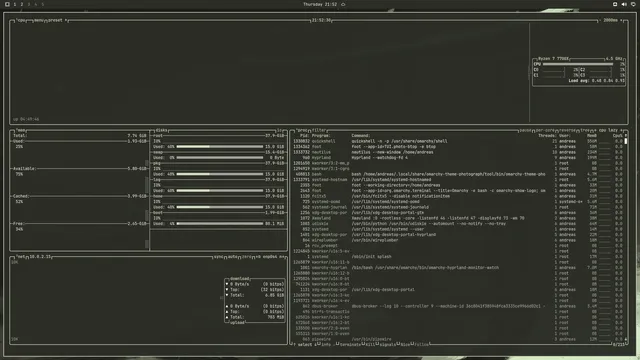
Task: Select the udiskie process row
Action: coord(457,224)
